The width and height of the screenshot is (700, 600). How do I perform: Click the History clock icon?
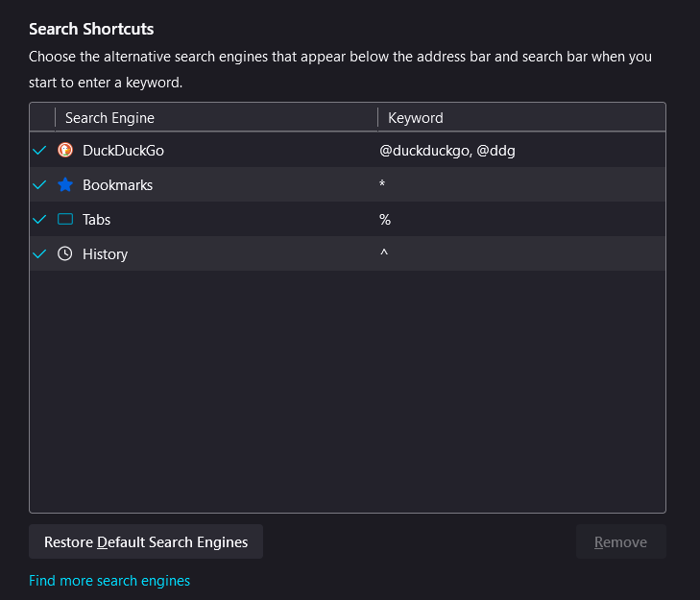pos(65,253)
